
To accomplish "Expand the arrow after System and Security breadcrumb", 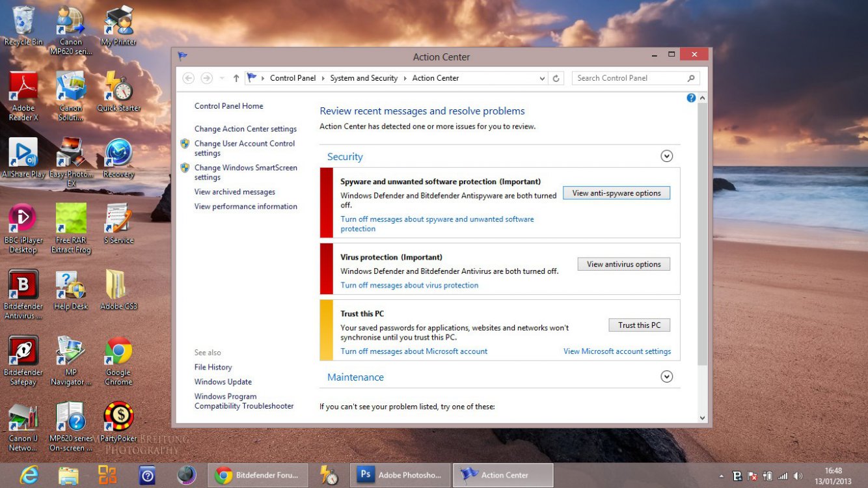I will (405, 78).
